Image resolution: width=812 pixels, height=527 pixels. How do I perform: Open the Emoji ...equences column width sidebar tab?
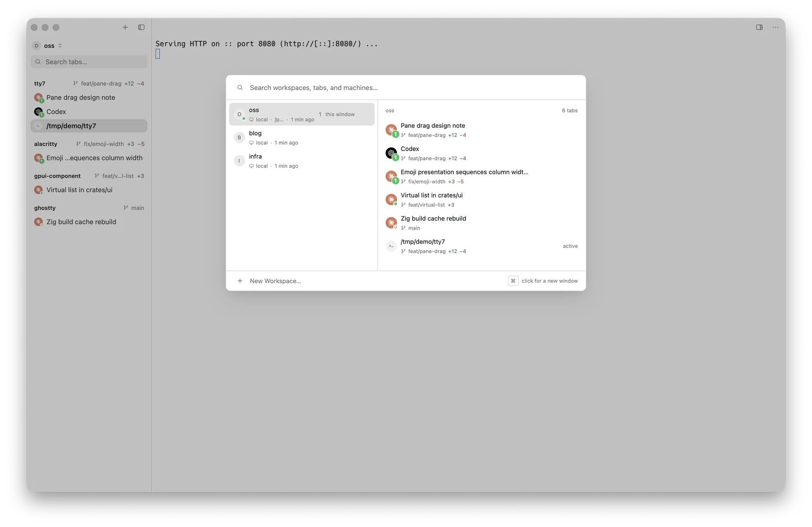point(89,158)
